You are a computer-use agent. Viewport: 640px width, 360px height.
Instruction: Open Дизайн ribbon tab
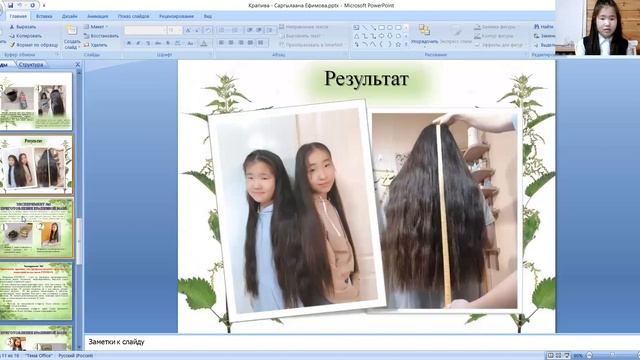tap(70, 16)
